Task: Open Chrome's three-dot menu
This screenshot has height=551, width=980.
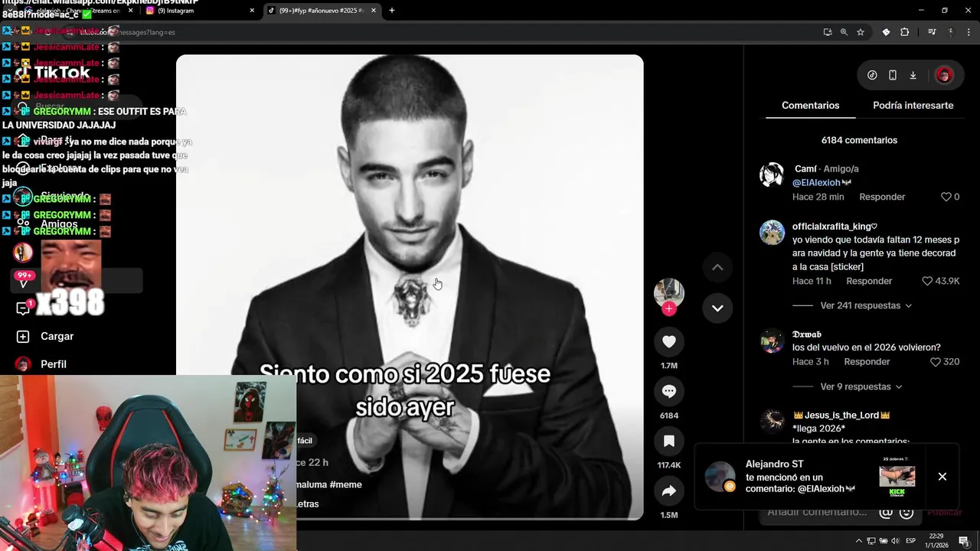Action: click(x=967, y=32)
